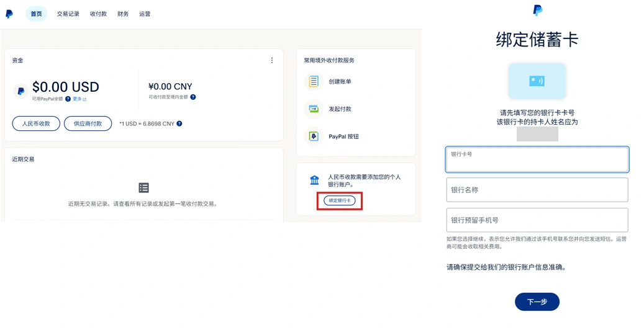
Task: Click the bank building icon
Action: [314, 181]
